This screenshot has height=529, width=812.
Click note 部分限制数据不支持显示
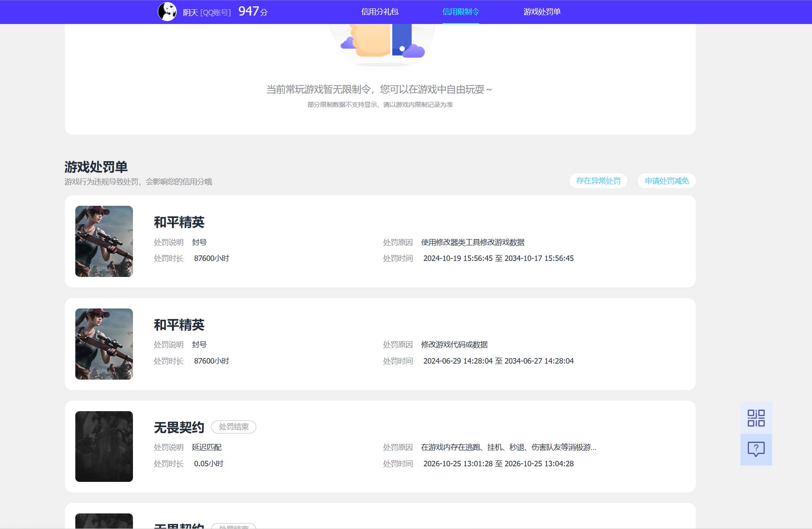[380, 104]
